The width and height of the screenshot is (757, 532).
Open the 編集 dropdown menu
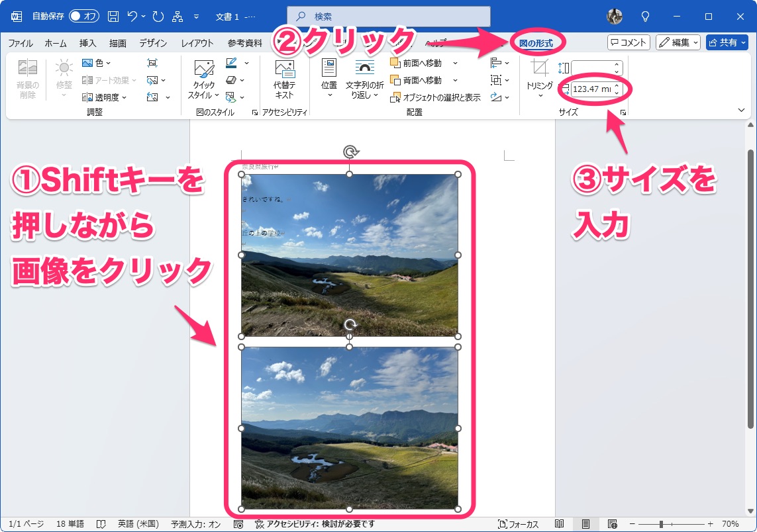(680, 42)
